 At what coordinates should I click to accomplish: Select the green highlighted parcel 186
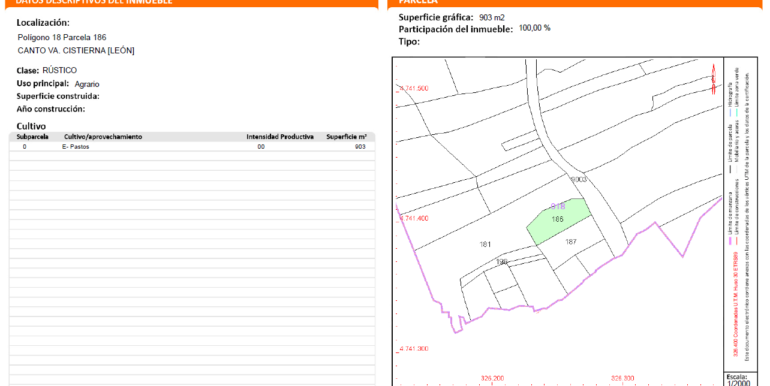558,222
